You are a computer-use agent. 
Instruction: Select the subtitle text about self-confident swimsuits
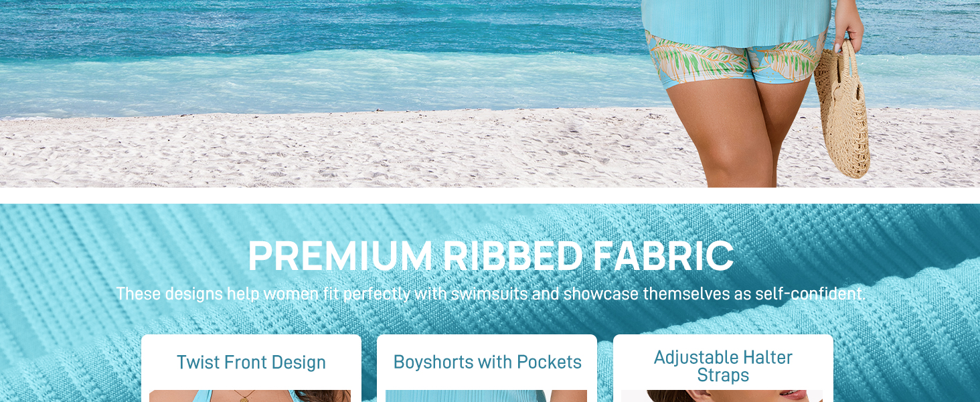(x=491, y=293)
